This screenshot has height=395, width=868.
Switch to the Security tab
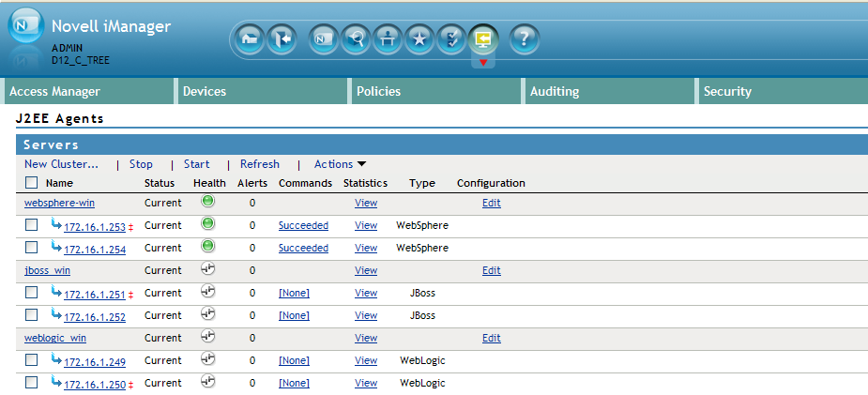click(x=783, y=91)
